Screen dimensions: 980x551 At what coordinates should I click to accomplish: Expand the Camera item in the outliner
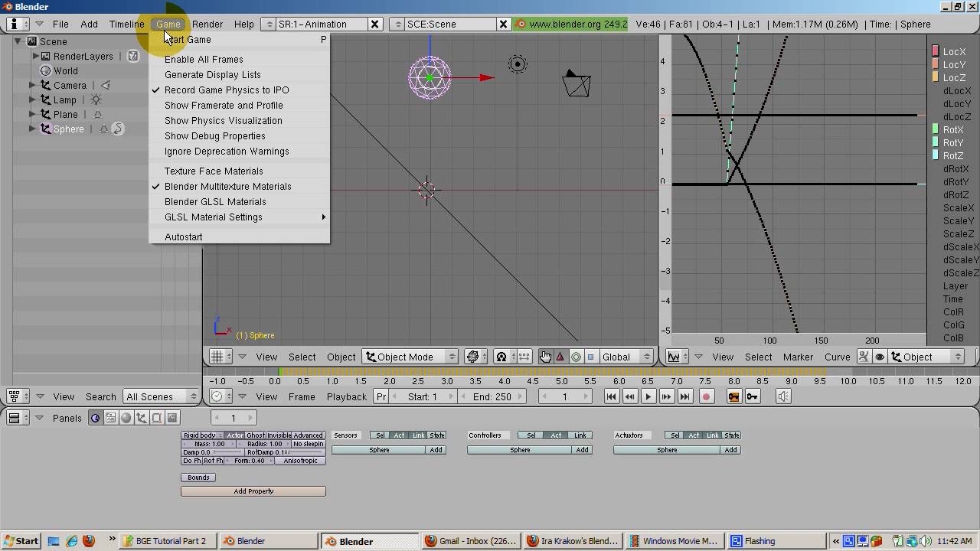pyautogui.click(x=32, y=85)
